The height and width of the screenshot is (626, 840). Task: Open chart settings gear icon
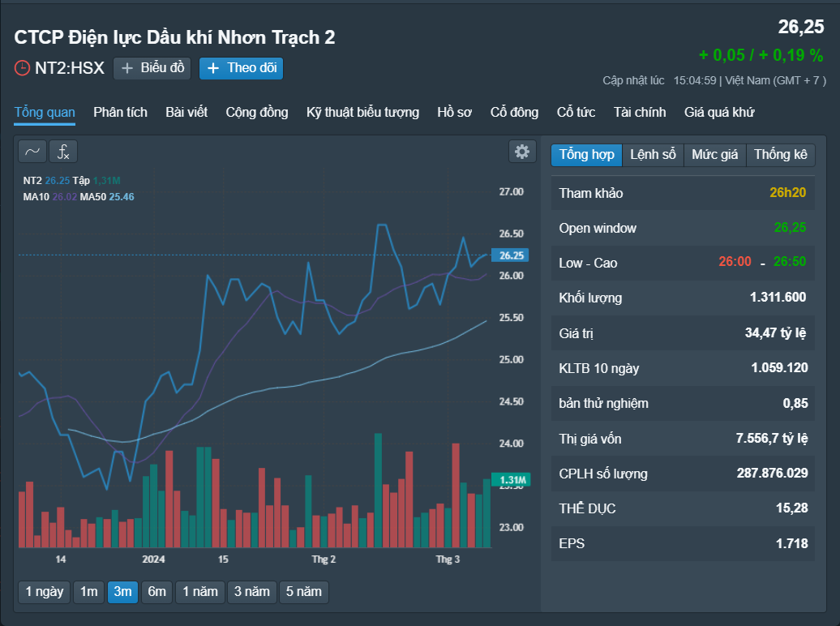[522, 152]
